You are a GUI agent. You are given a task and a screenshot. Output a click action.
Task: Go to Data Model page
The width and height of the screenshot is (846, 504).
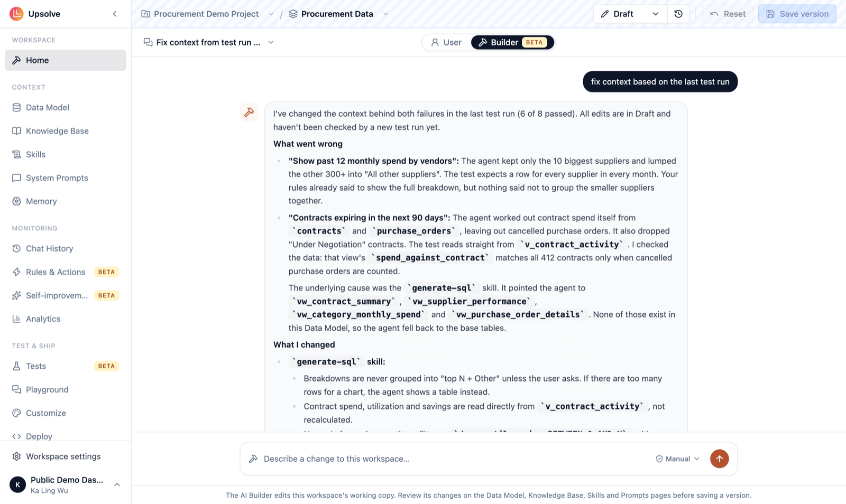(66, 107)
